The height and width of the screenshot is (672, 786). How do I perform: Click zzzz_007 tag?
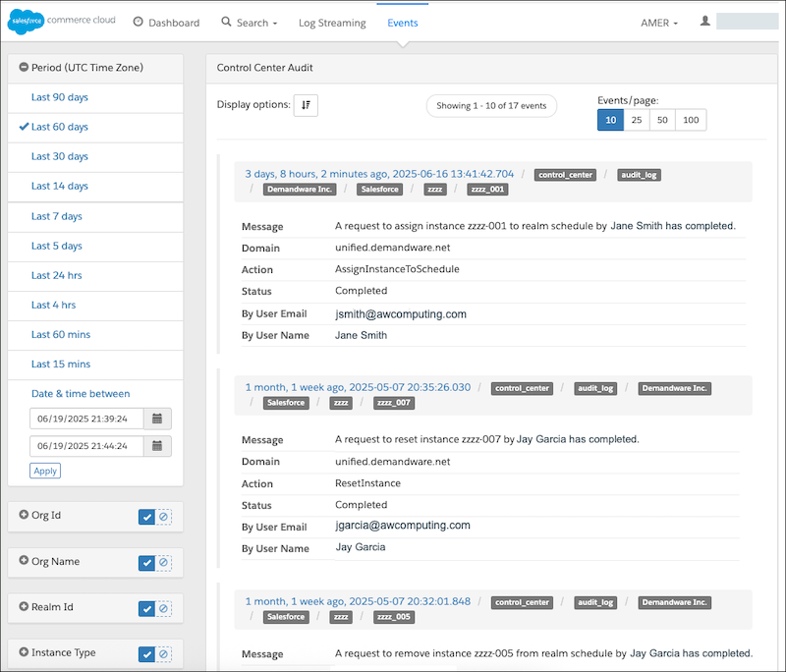pos(394,403)
